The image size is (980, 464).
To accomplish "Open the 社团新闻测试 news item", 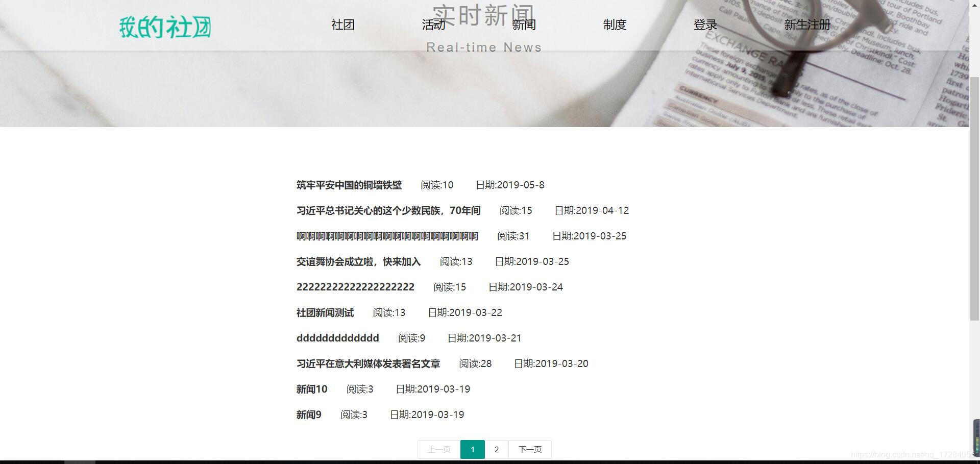I will 325,312.
